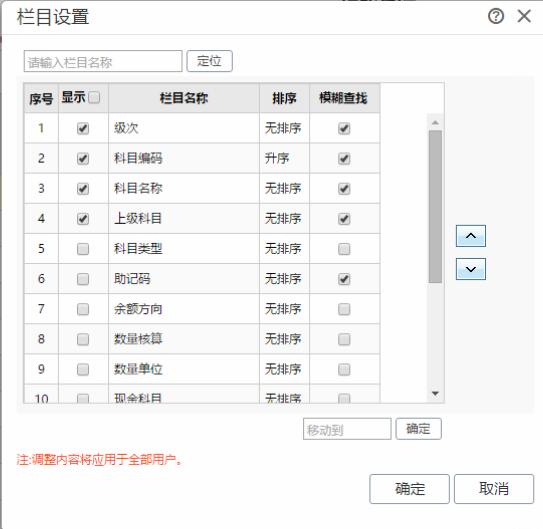The height and width of the screenshot is (529, 543).
Task: Click the 定位 button
Action: click(209, 61)
